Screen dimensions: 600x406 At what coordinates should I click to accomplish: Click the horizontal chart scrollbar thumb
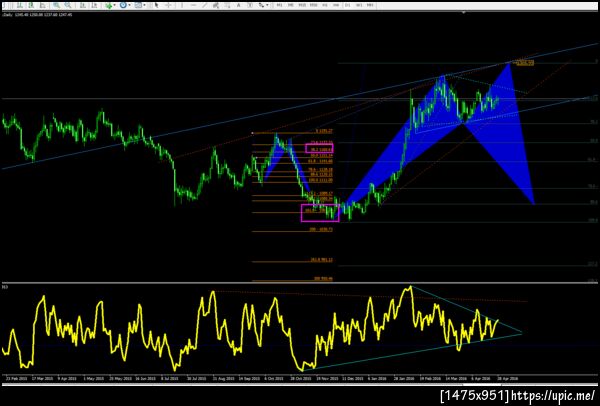482,385
